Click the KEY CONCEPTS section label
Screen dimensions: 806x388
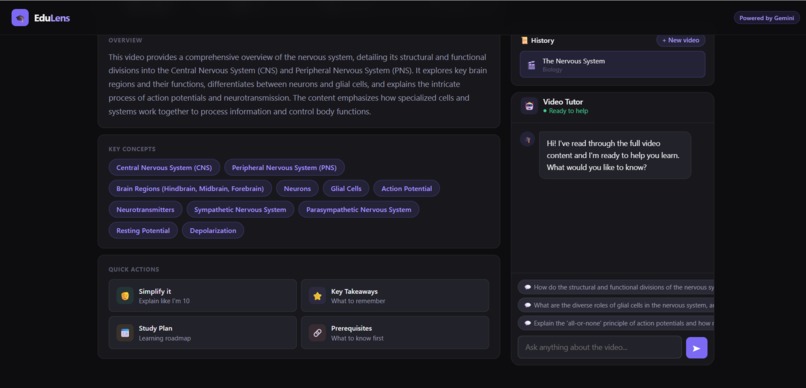pos(132,149)
